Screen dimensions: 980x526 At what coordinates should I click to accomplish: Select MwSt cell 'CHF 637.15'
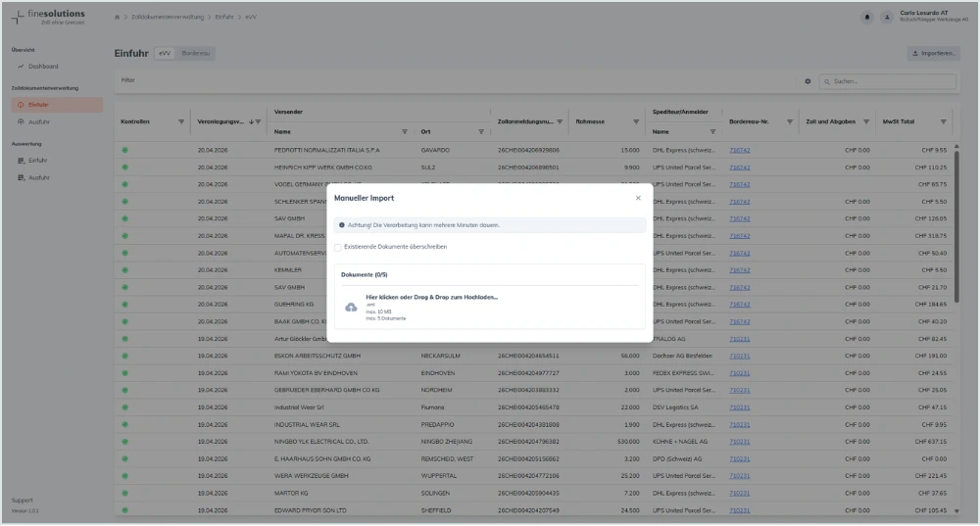[x=931, y=442]
